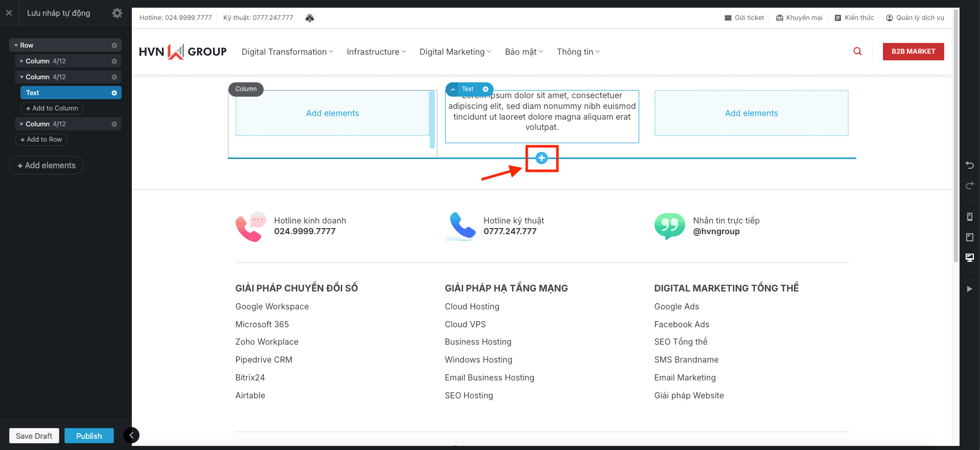Switch to mobile device preview

[x=969, y=217]
